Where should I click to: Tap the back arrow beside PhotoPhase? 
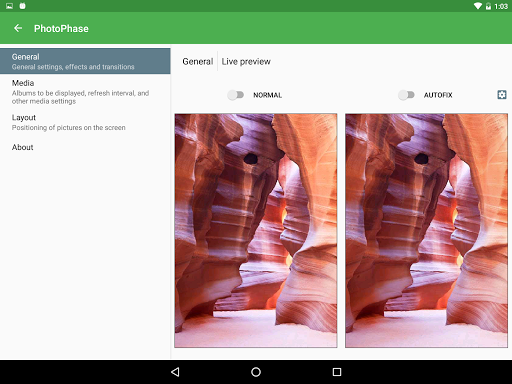click(x=18, y=28)
